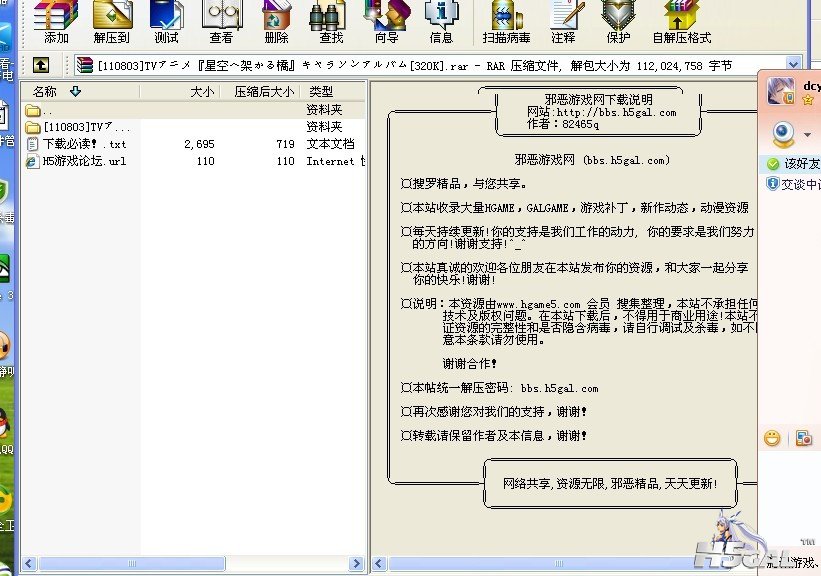Show archive 信息 (Info)

click(441, 21)
